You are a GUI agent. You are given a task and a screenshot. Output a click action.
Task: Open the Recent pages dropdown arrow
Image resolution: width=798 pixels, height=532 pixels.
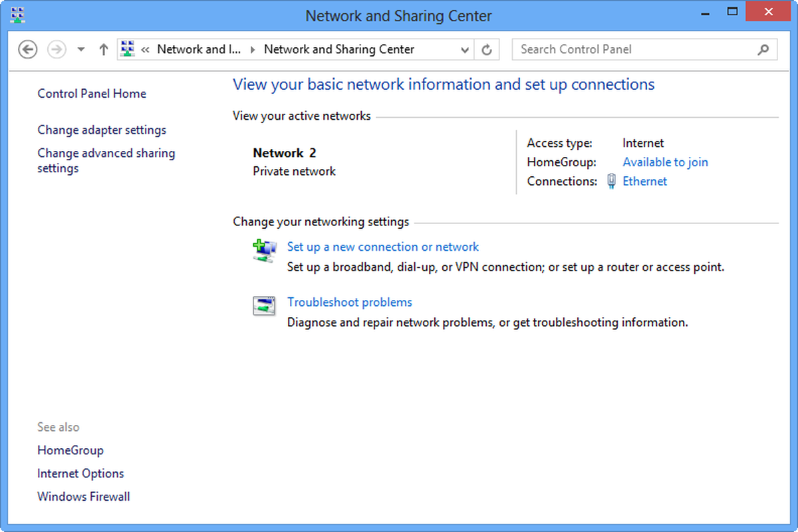point(80,49)
